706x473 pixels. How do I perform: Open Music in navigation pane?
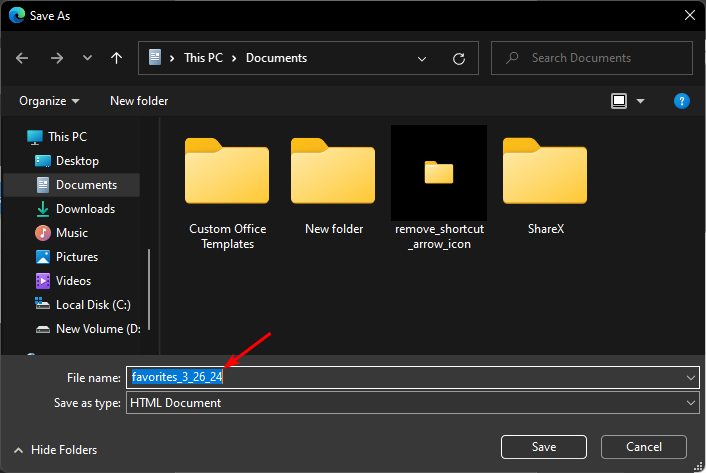point(72,233)
